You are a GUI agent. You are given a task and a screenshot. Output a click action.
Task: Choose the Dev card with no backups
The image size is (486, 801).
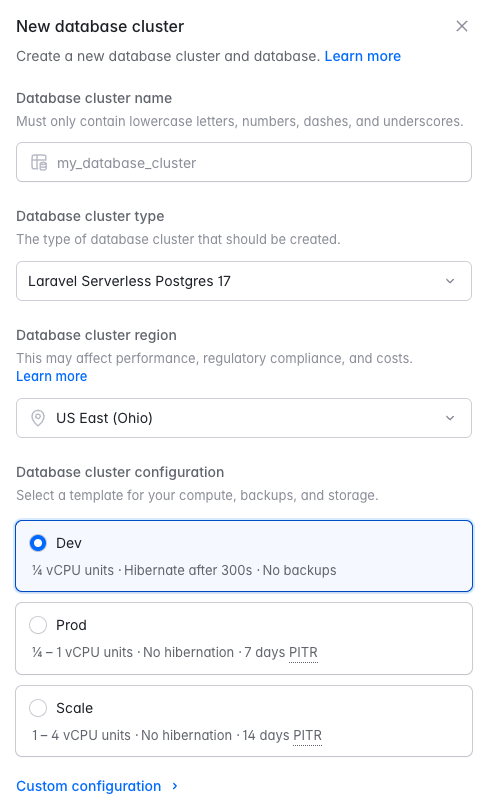[244, 556]
